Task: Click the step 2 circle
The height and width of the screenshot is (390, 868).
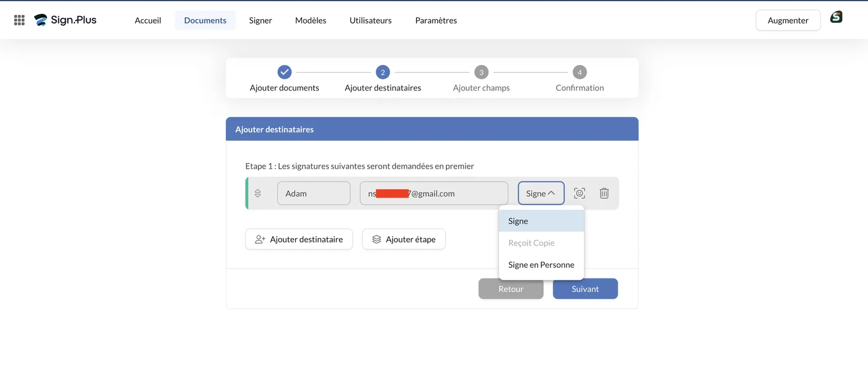Action: coord(383,72)
